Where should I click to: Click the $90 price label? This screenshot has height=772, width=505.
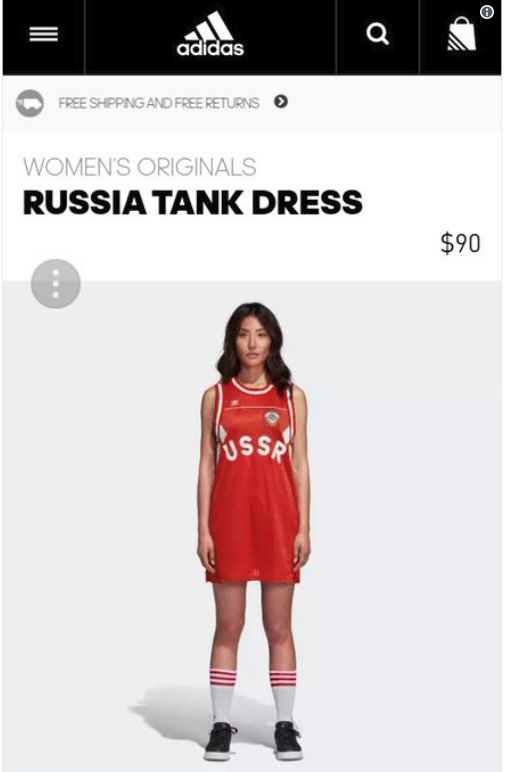pyautogui.click(x=460, y=243)
